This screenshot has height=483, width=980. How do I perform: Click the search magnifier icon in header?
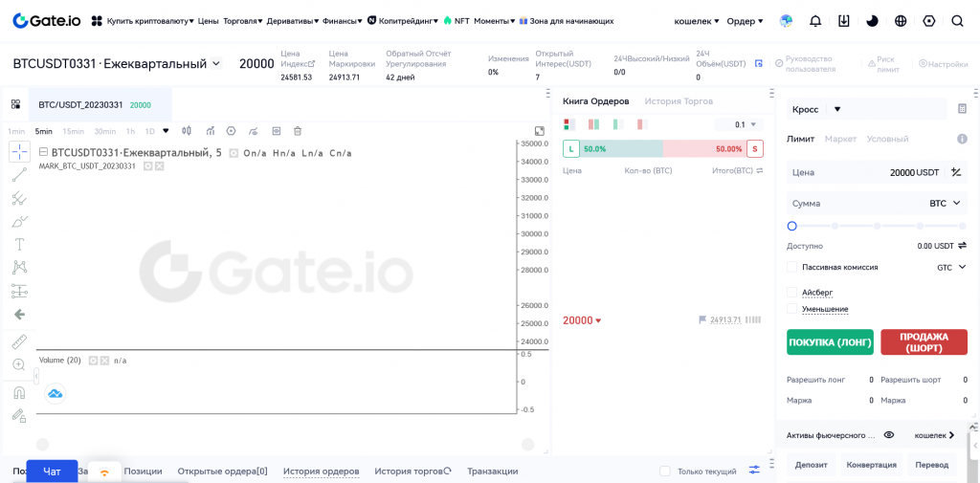[957, 21]
